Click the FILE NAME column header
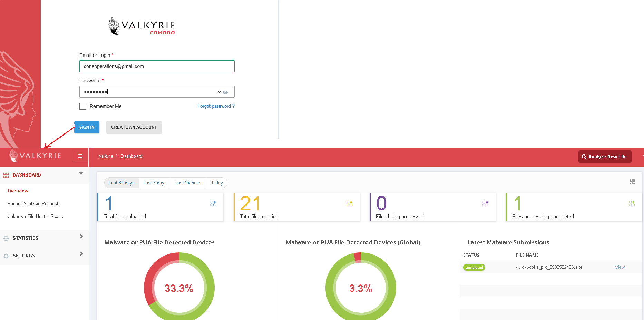The width and height of the screenshot is (644, 320). [x=527, y=255]
